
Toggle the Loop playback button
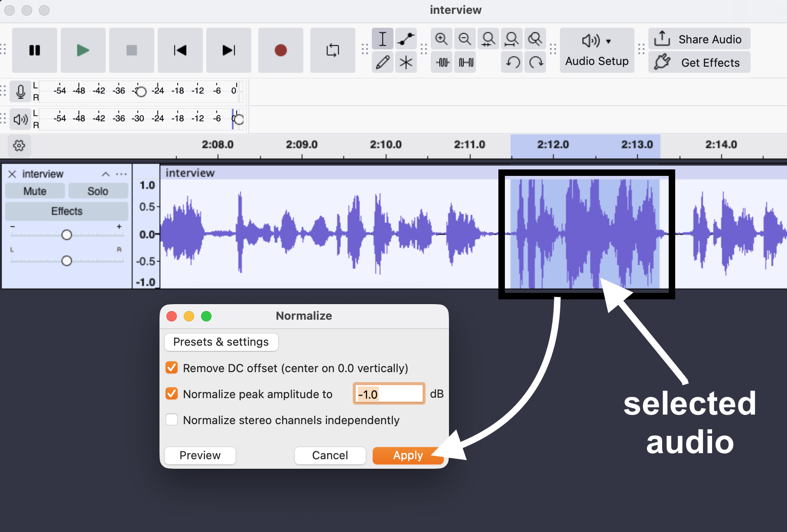coord(333,50)
